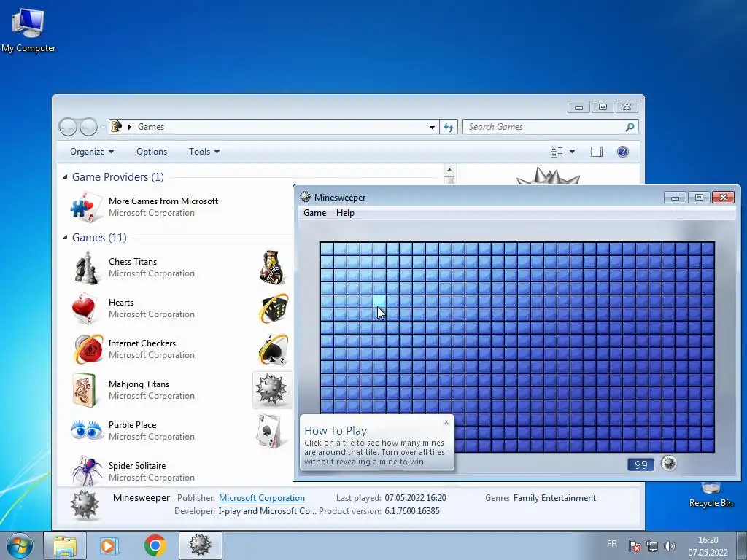Refresh the Games folder address bar

[449, 127]
